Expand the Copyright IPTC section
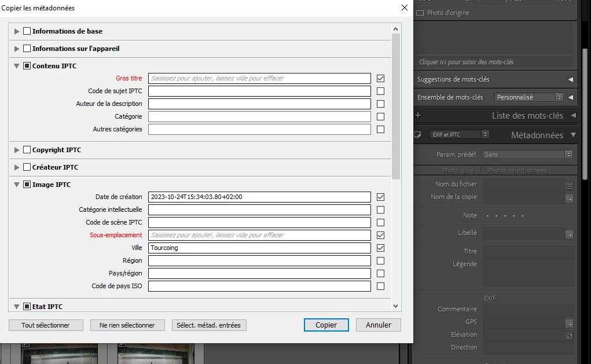Viewport: 591px width, 364px height. click(x=17, y=150)
